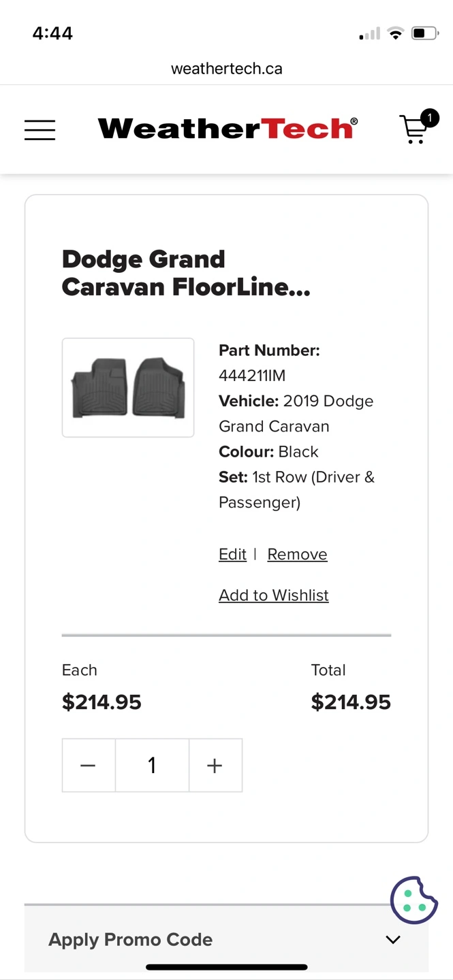Open cookie preferences icon

[413, 900]
